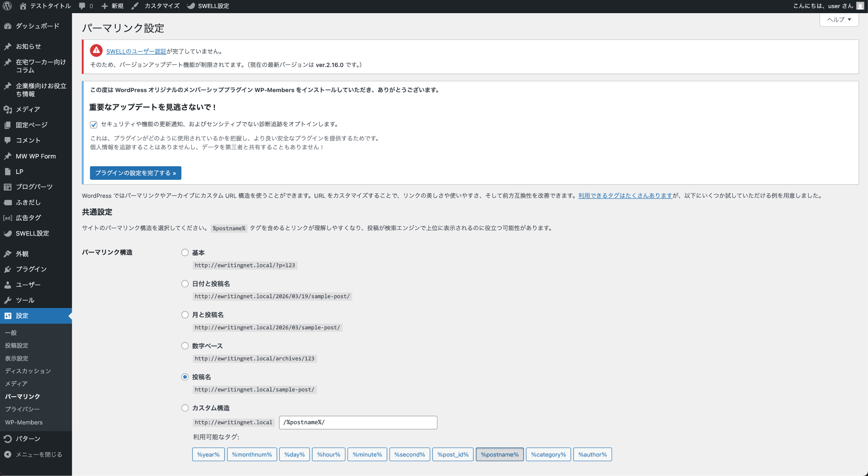Screen dimensions: 868x476
Task: Insert the %second% tag button
Action: (x=410, y=454)
